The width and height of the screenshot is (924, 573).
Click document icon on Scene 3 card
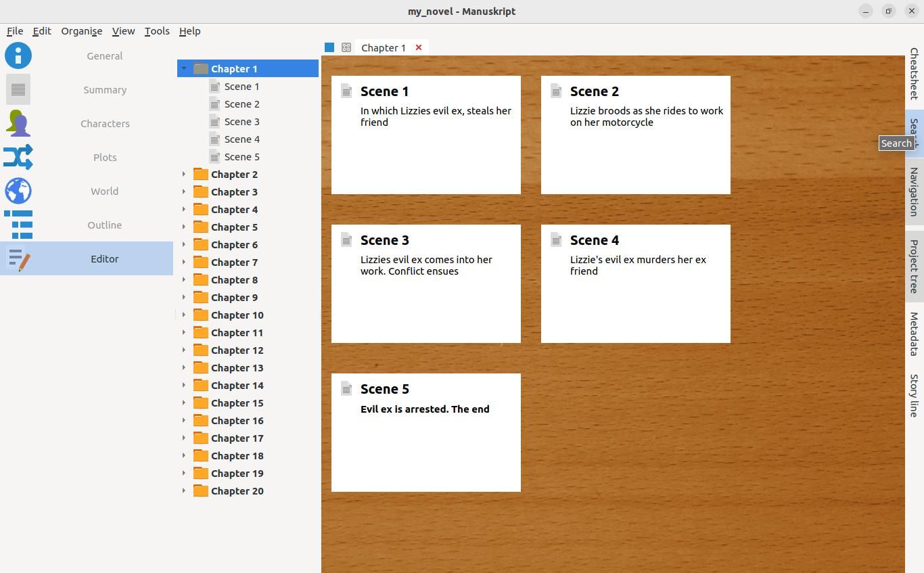346,239
